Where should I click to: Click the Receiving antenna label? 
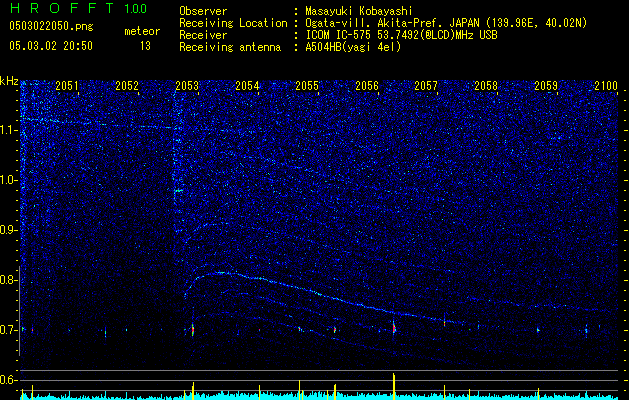[x=230, y=47]
